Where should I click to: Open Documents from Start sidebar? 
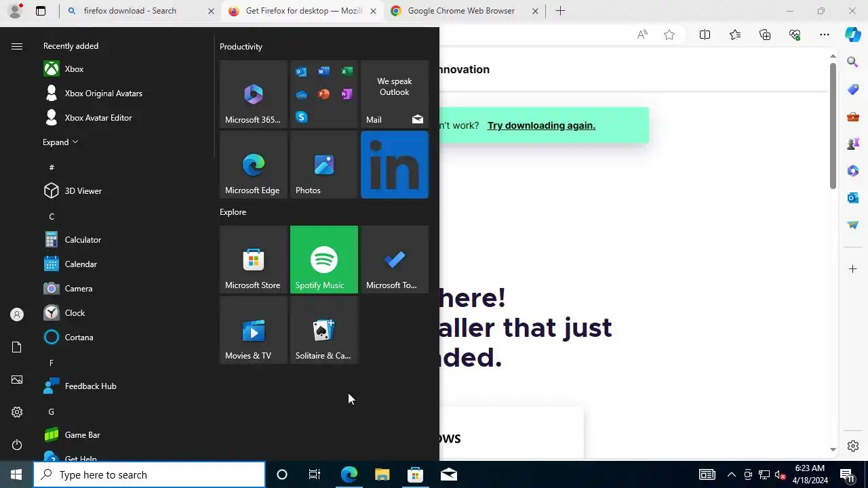tap(17, 347)
